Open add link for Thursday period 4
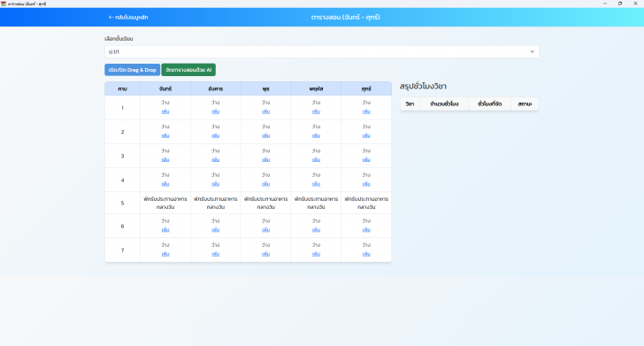Image resolution: width=644 pixels, height=346 pixels. pos(316,184)
